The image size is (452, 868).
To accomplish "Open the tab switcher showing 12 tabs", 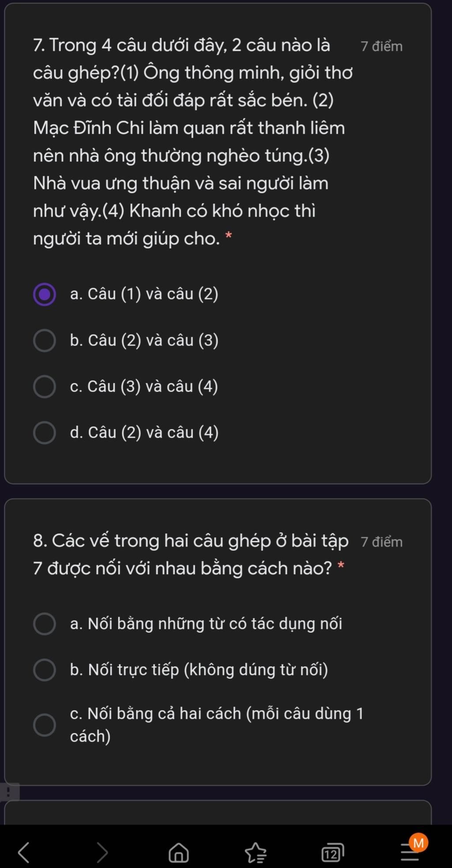I will (x=332, y=853).
